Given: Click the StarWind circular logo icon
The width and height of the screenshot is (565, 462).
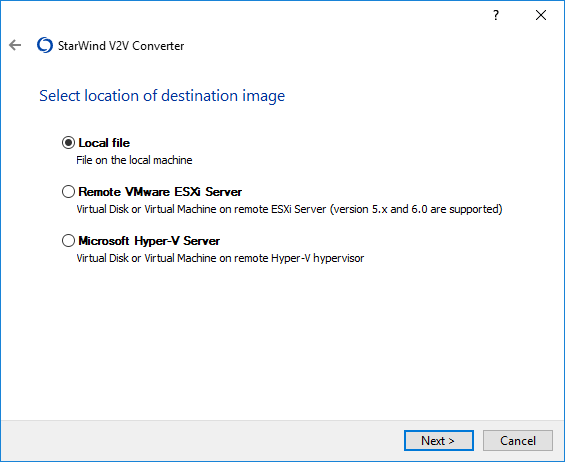Looking at the screenshot, I should pyautogui.click(x=45, y=45).
